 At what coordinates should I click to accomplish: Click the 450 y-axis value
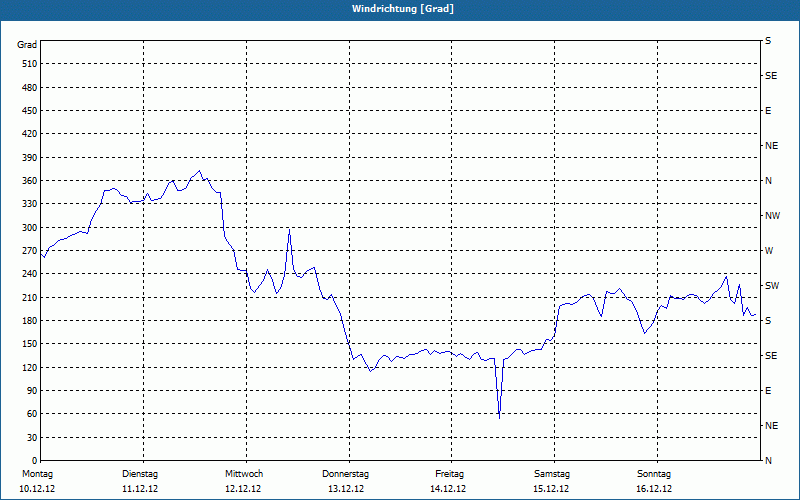(x=30, y=111)
